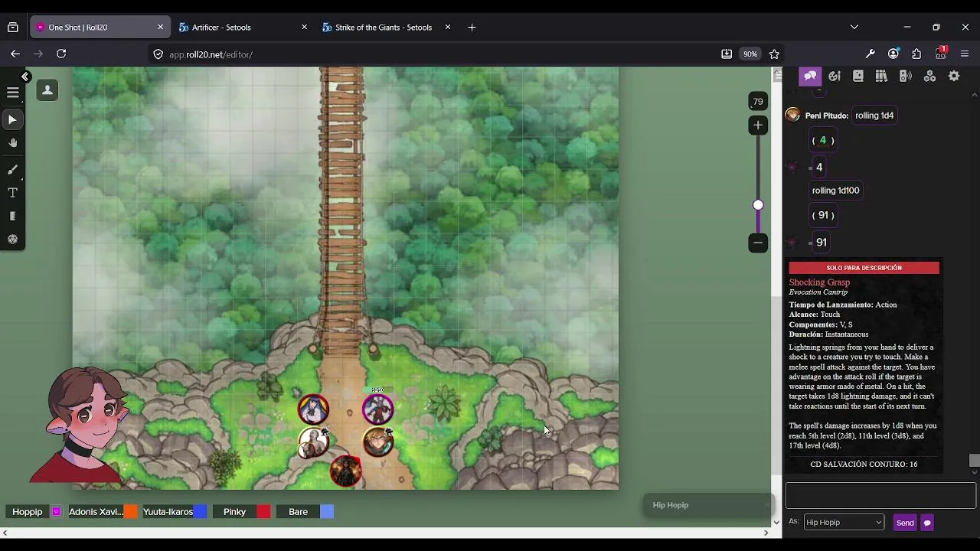Open the player avatar display button
The width and height of the screenshot is (980, 551).
(47, 90)
